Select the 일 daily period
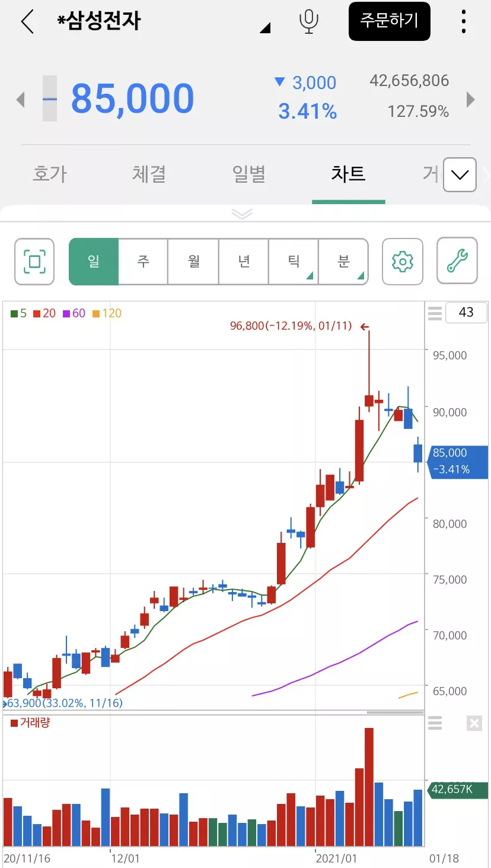The width and height of the screenshot is (491, 868). pos(94,262)
